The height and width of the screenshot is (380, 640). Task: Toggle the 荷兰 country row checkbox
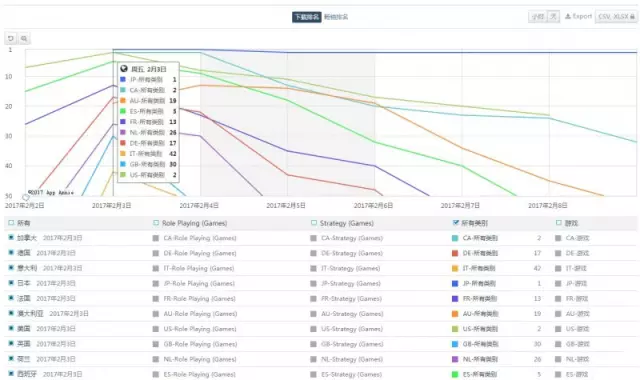(x=11, y=359)
